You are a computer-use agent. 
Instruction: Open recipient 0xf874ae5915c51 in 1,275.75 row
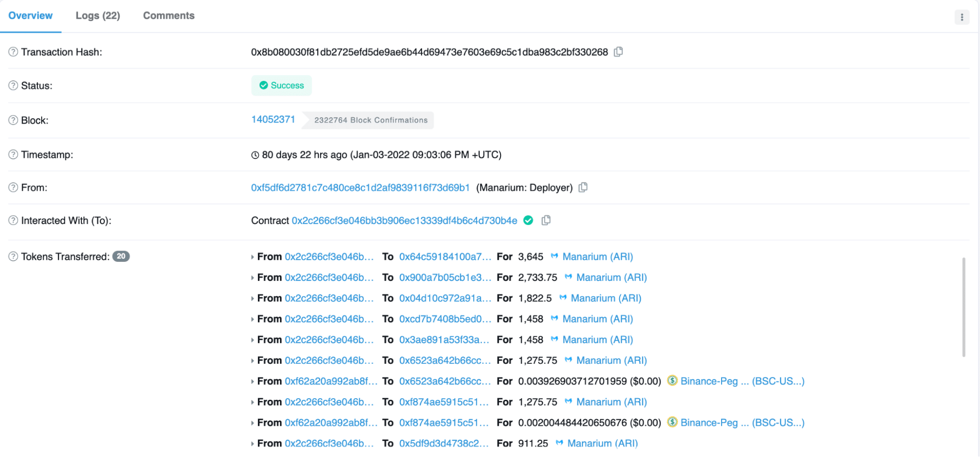tap(444, 402)
